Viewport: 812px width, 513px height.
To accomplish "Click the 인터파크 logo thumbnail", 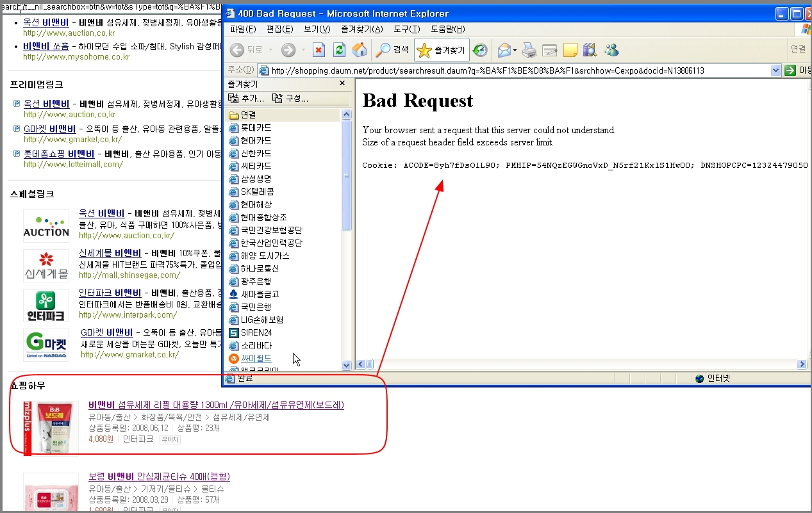I will click(x=46, y=305).
